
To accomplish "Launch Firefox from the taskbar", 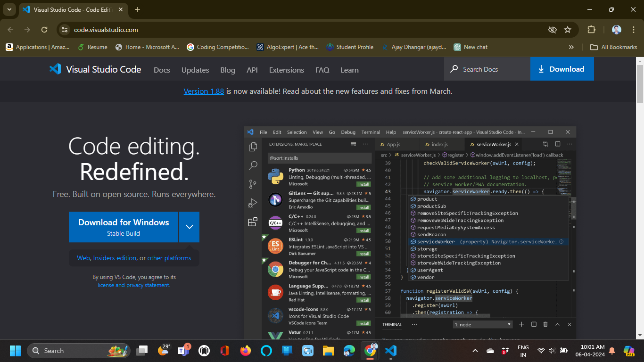I will pos(245,351).
